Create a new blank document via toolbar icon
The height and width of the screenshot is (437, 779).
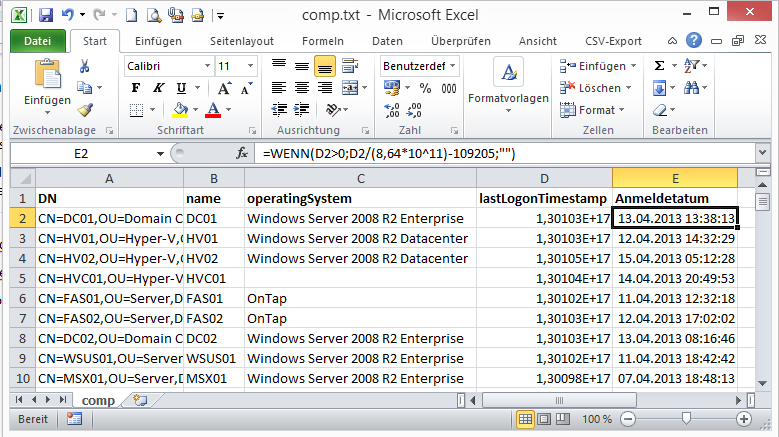132,15
